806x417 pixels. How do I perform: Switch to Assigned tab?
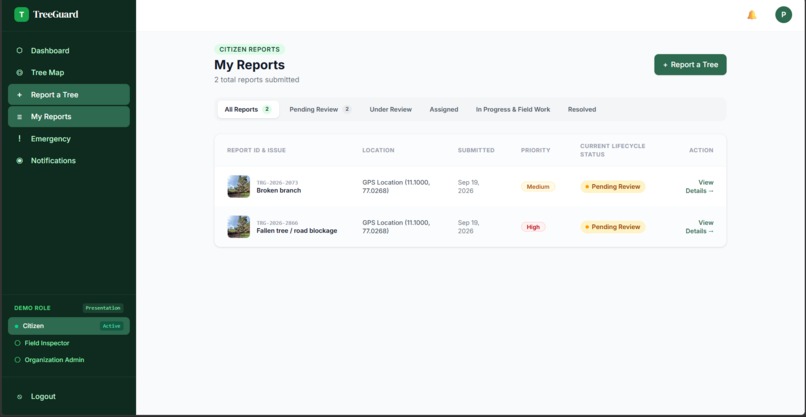[x=444, y=110]
